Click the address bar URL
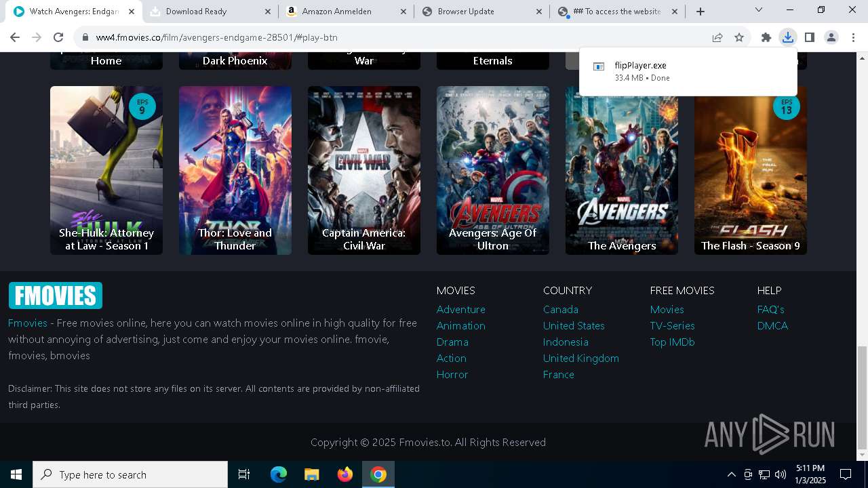This screenshot has width=868, height=488. click(x=217, y=37)
